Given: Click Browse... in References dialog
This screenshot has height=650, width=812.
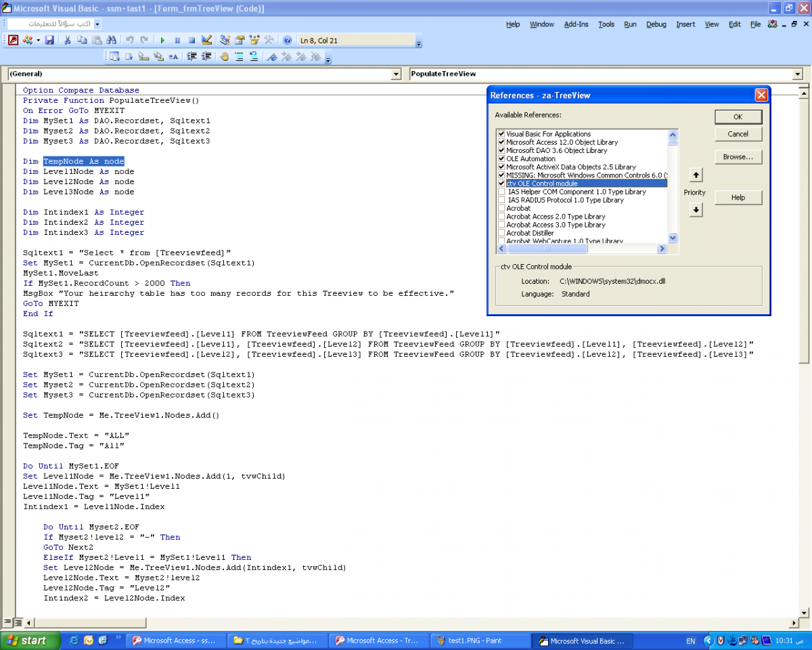Looking at the screenshot, I should [x=738, y=157].
